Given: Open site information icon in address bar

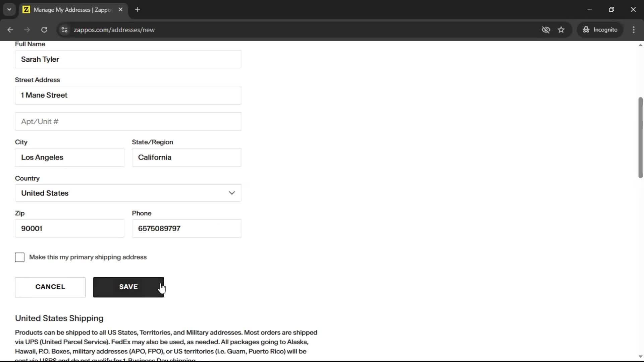Looking at the screenshot, I should (64, 30).
